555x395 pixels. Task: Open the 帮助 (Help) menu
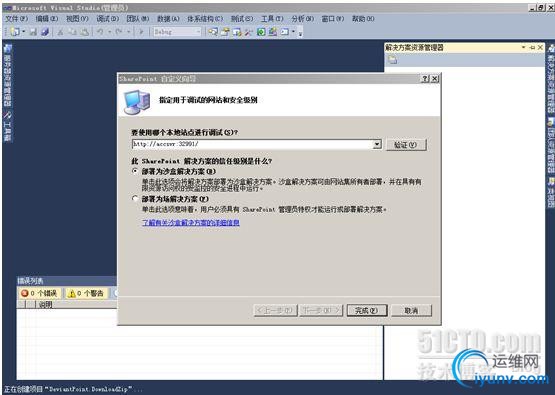(363, 18)
